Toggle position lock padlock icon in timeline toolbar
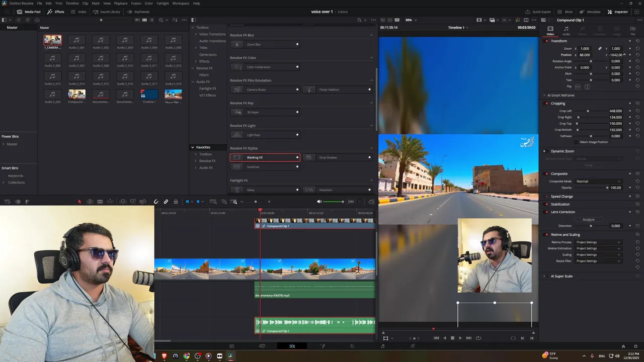 click(176, 202)
